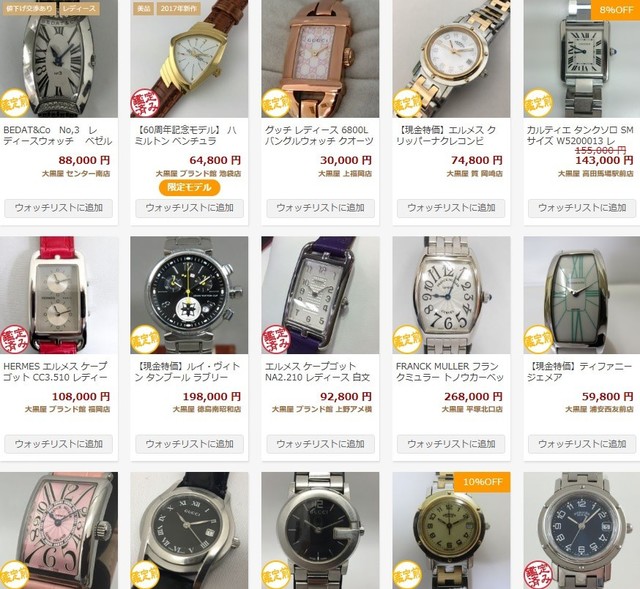
Task: Select the Cartier Tank Solo SM listing title
Action: pos(580,136)
